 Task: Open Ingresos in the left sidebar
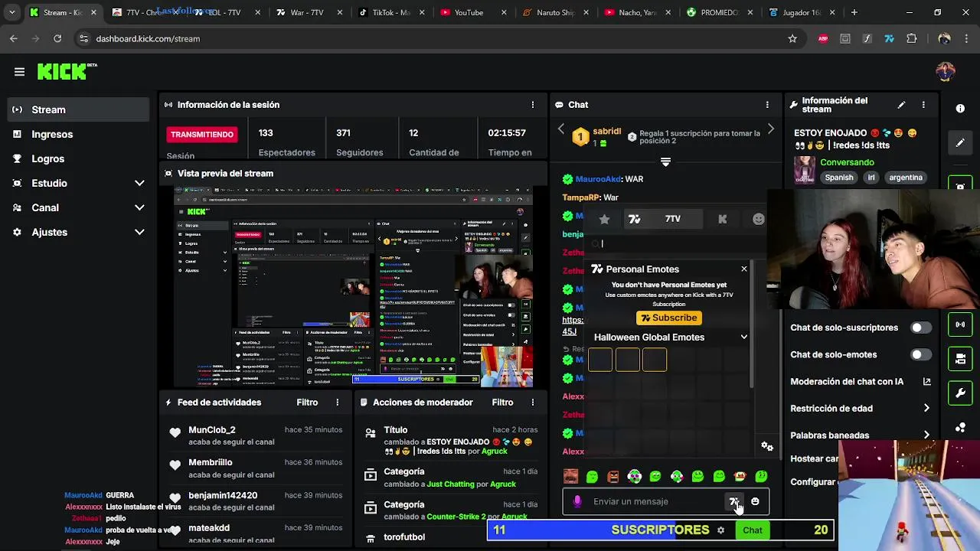pos(79,135)
